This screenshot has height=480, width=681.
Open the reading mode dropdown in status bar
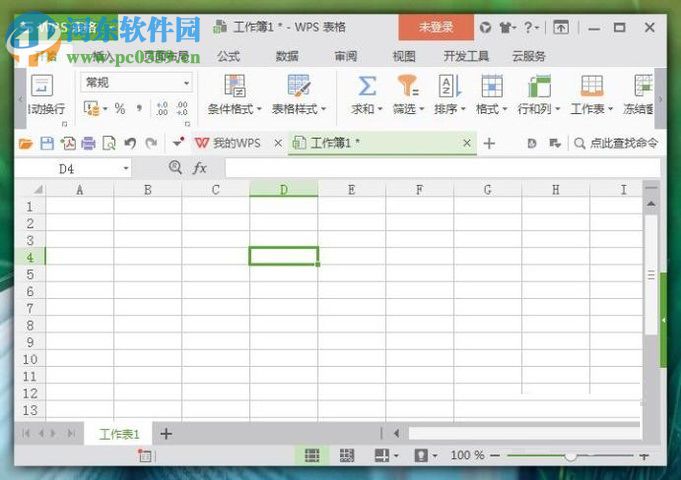(435, 456)
